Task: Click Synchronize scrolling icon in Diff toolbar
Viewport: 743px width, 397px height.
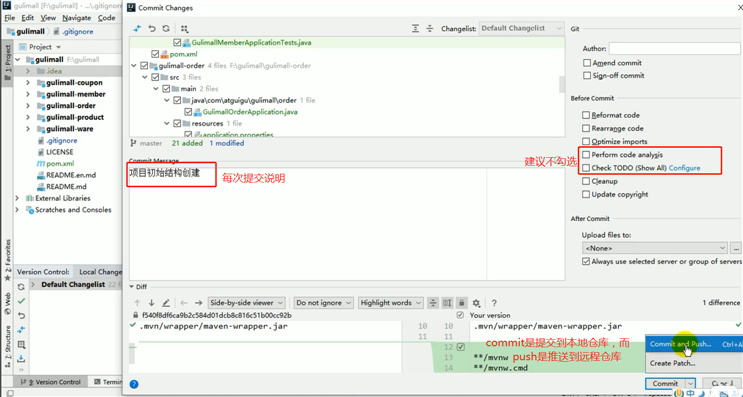Action: click(447, 303)
